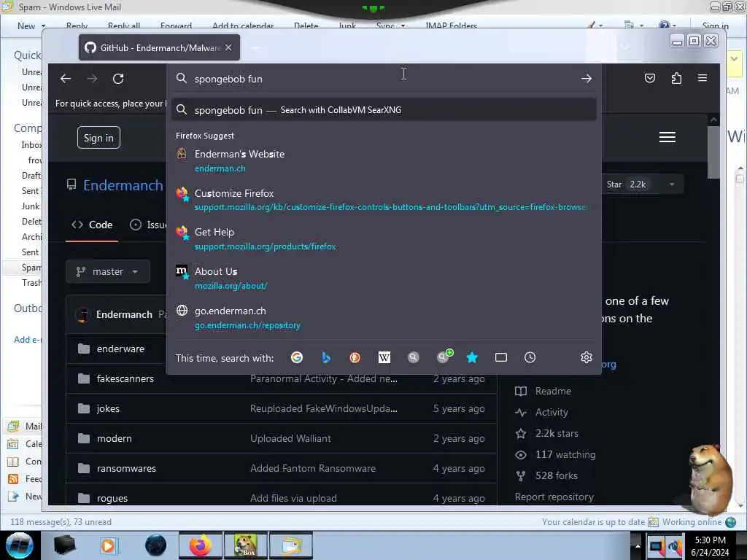This screenshot has width=747, height=560.
Task: Search this time with Bing
Action: [x=326, y=357]
